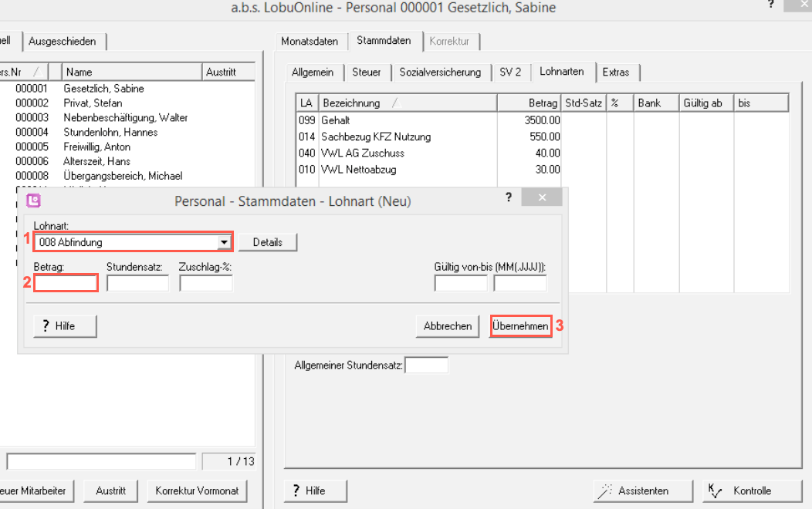Confirm the new Lohnart with Übernehmen
The image size is (812, 509).
point(520,326)
